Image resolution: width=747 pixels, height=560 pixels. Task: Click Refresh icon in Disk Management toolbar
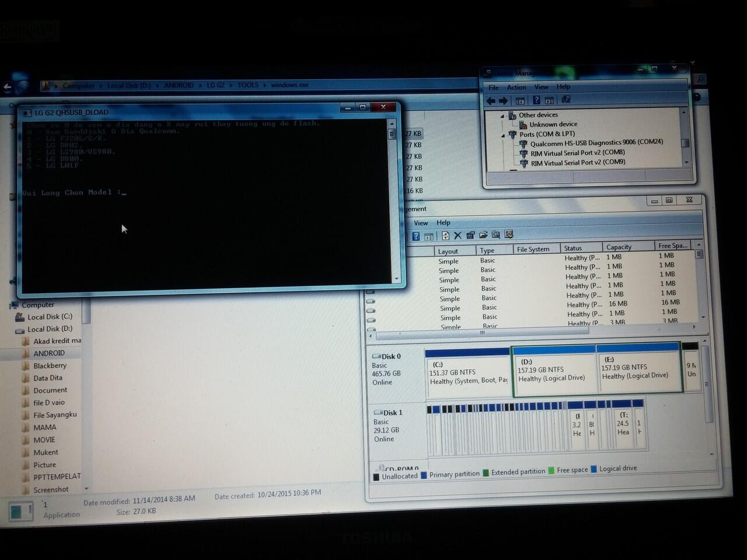[445, 236]
